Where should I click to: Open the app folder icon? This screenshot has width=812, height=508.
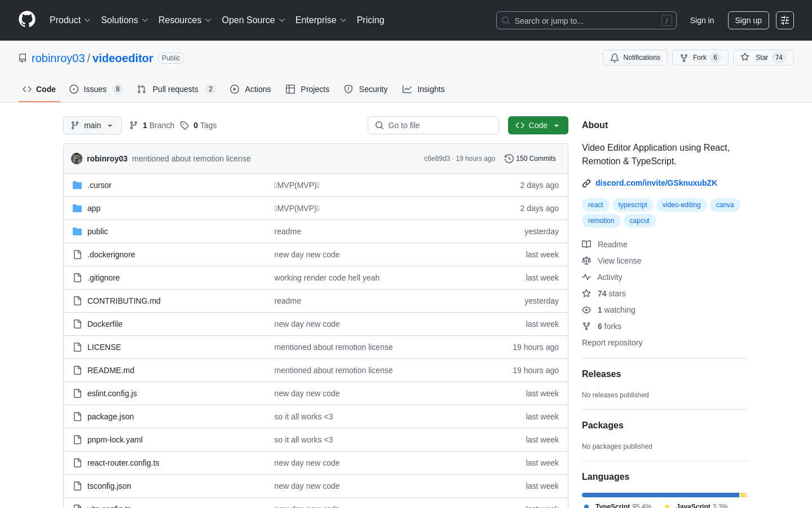(77, 208)
